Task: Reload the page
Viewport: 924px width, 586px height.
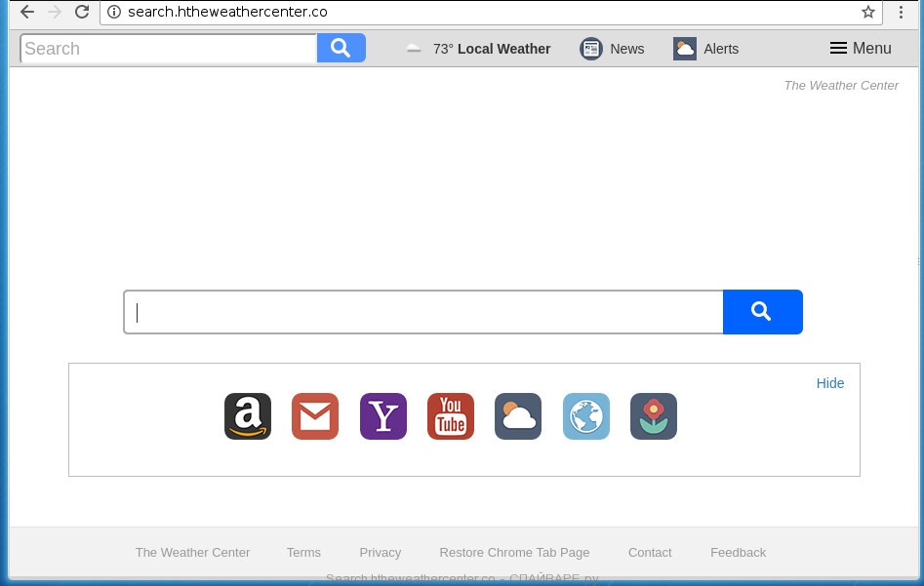Action: pos(82,13)
